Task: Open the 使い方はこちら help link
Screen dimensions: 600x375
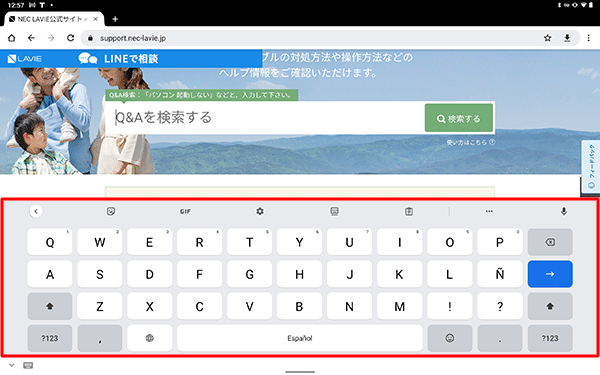Action: tap(471, 142)
